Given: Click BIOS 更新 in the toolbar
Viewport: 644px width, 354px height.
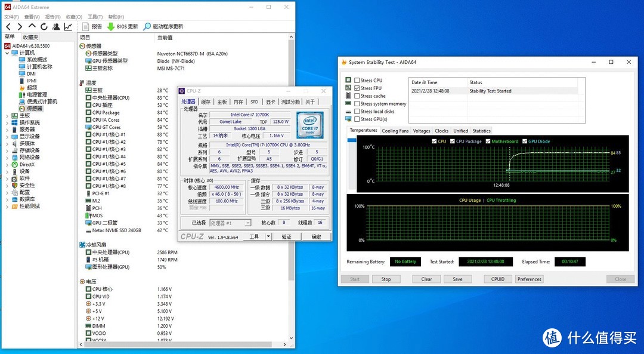Looking at the screenshot, I should point(122,26).
